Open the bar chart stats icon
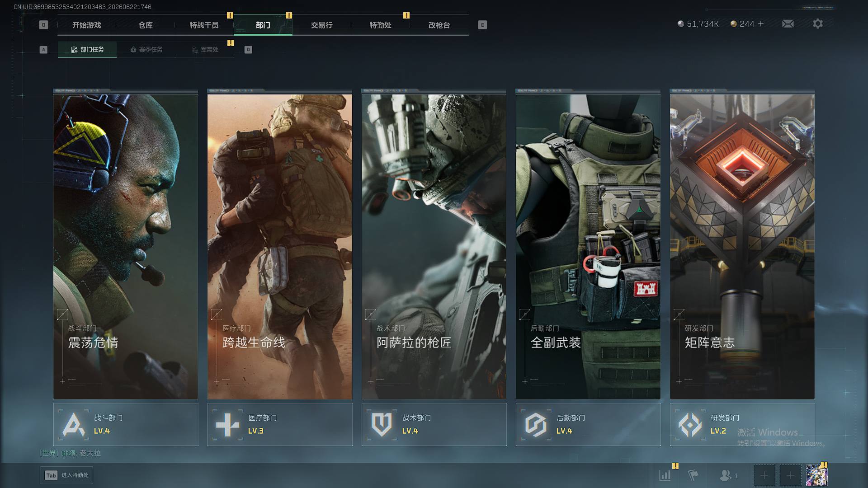The width and height of the screenshot is (868, 488). click(665, 475)
